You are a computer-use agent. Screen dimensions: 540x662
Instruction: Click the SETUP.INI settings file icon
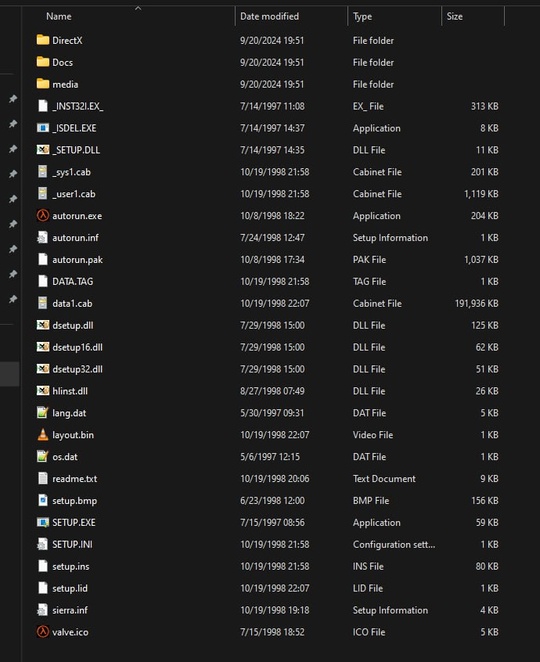point(43,545)
